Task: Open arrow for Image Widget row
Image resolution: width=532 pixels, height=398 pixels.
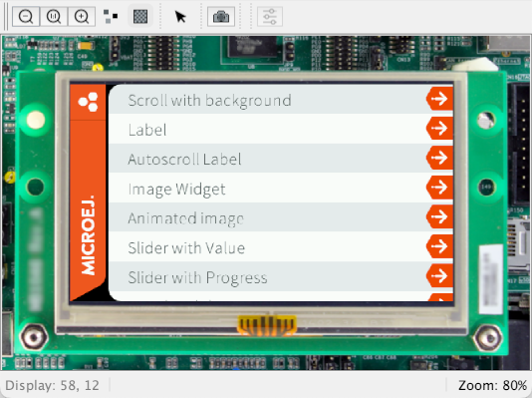Action: click(x=439, y=188)
